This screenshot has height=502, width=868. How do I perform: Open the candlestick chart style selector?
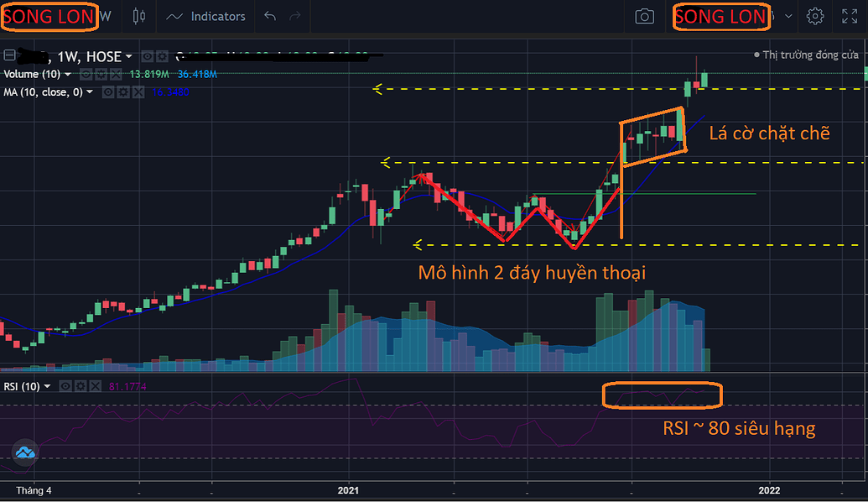(139, 16)
